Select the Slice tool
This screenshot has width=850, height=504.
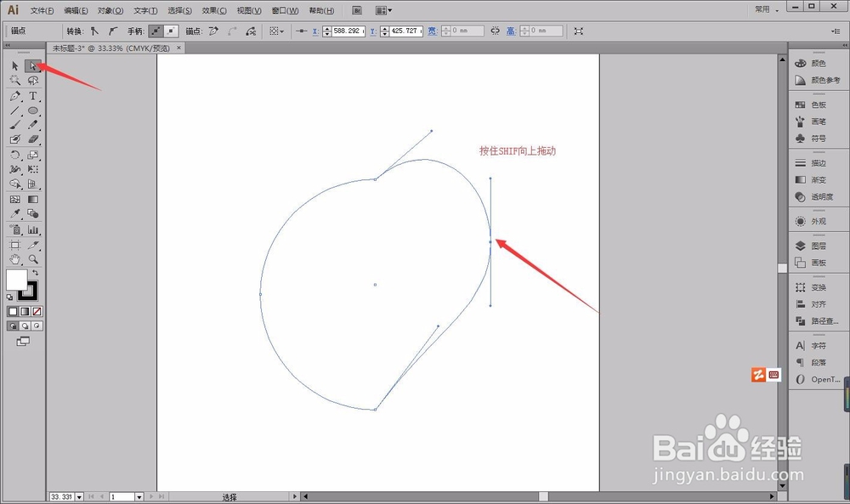pyautogui.click(x=33, y=245)
